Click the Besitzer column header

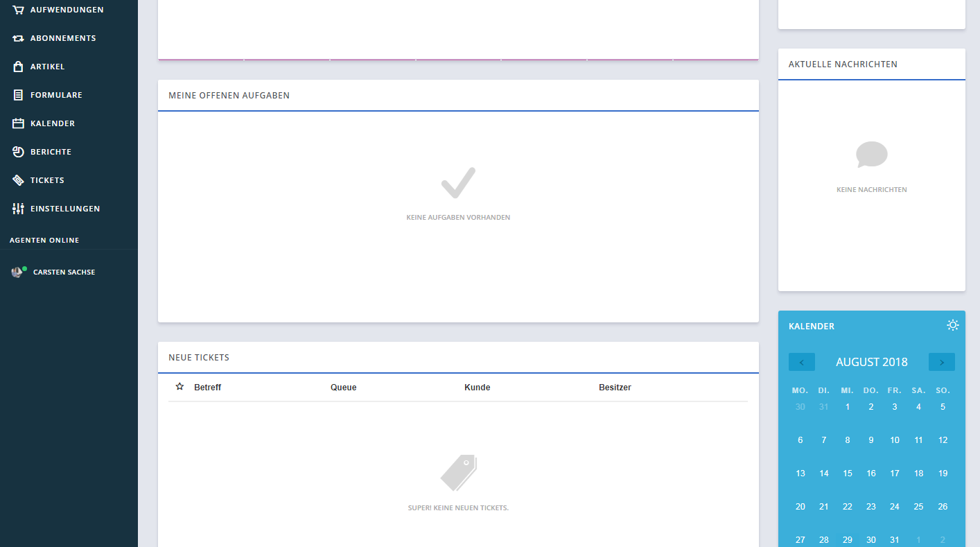[615, 388]
